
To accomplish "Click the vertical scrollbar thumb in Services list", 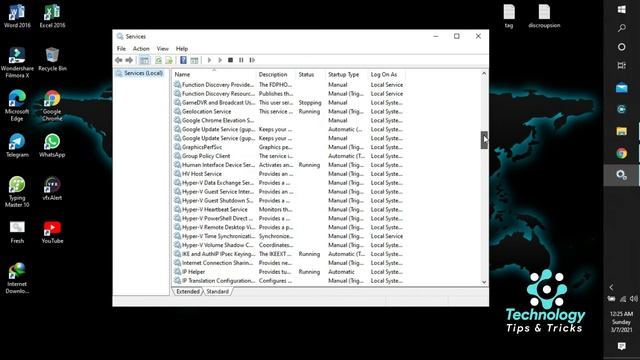I will (x=484, y=140).
